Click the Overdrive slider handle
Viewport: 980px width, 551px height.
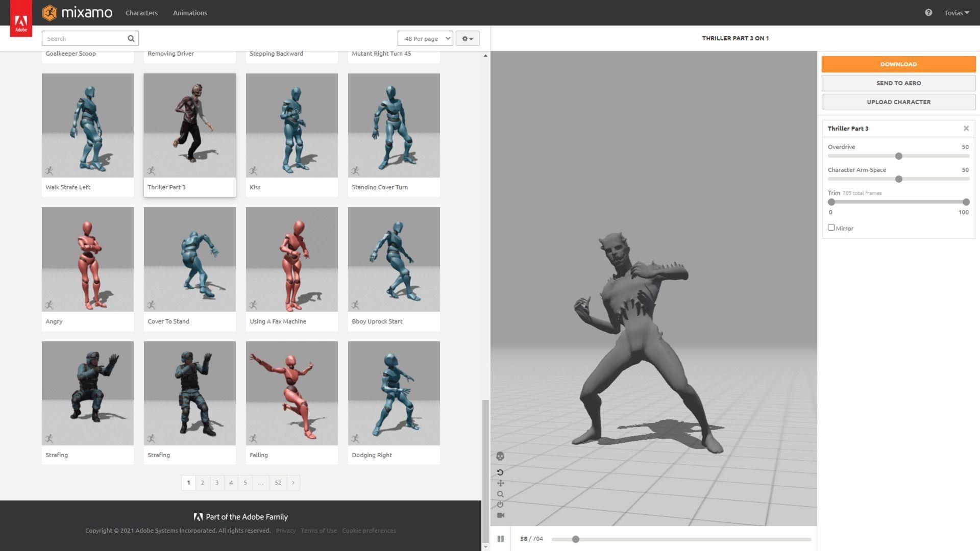[x=899, y=156]
